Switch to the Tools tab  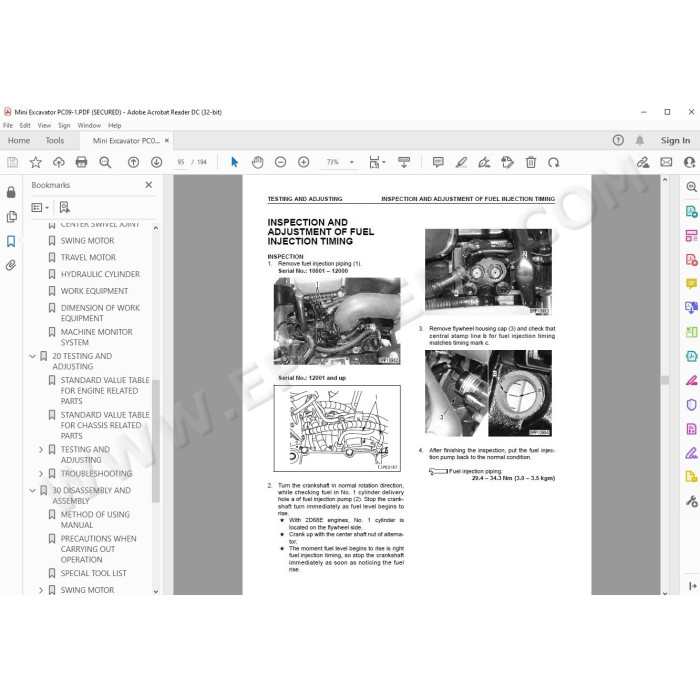coord(55,140)
